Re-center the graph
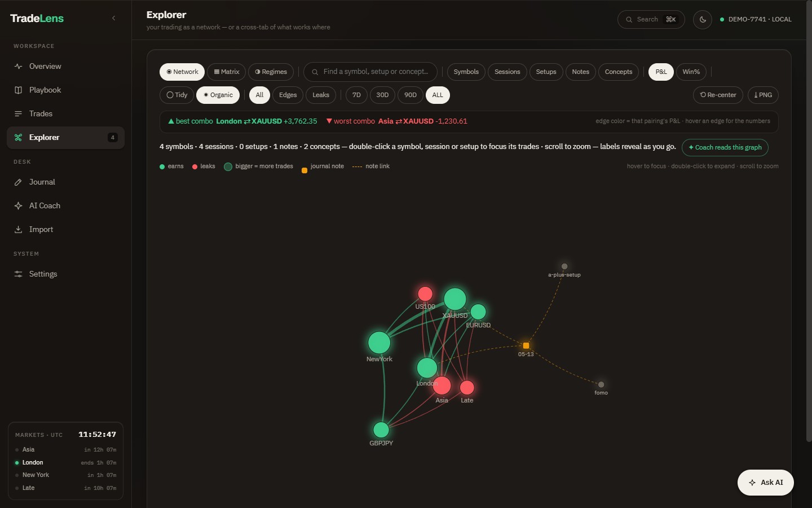This screenshot has height=508, width=812. [718, 95]
